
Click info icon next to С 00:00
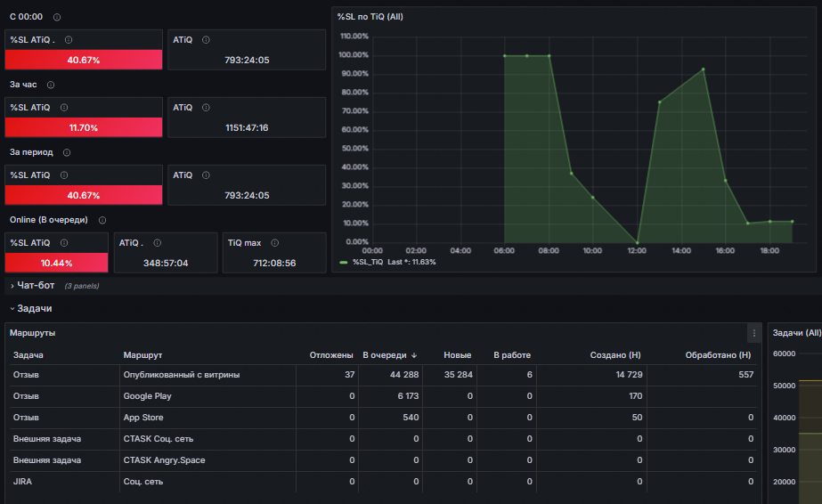coord(57,17)
